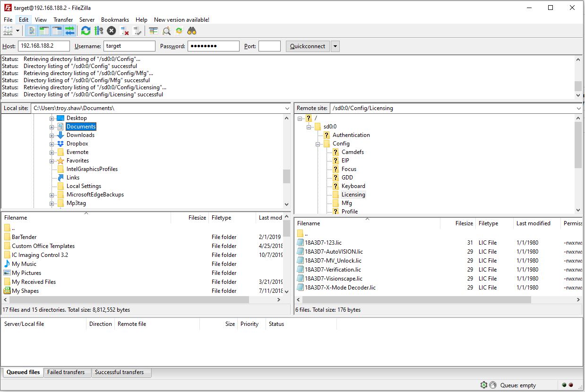
Task: Toggle synchronized browsing
Action: [179, 31]
